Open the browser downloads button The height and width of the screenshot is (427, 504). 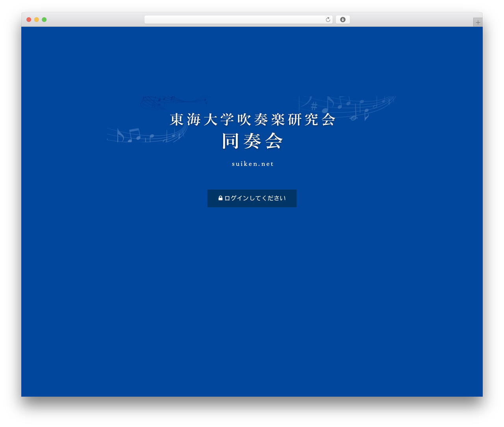tap(343, 20)
